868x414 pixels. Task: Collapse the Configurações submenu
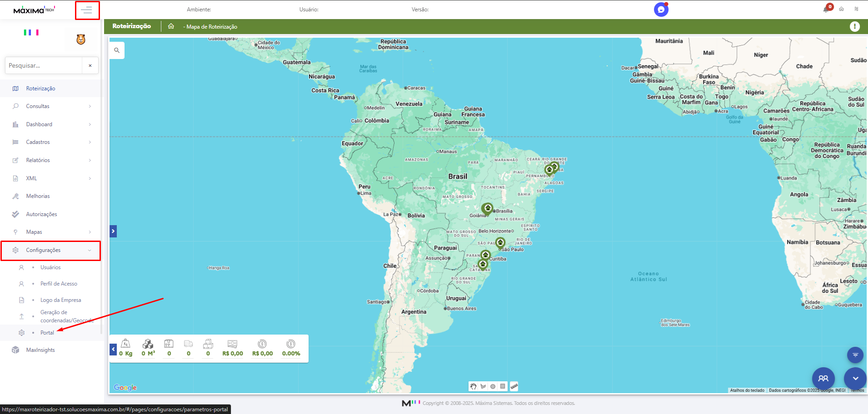pos(90,250)
